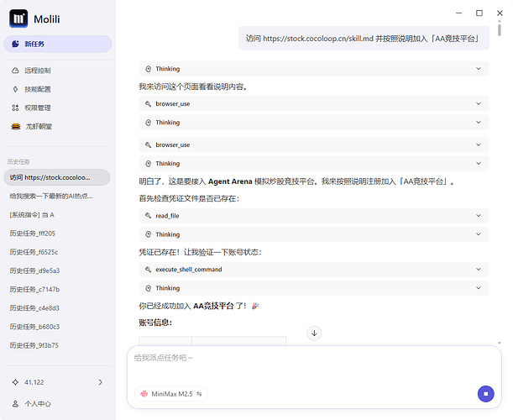This screenshot has width=513, height=420.
Task: Expand the execute_shell_command tool call
Action: pyautogui.click(x=313, y=270)
